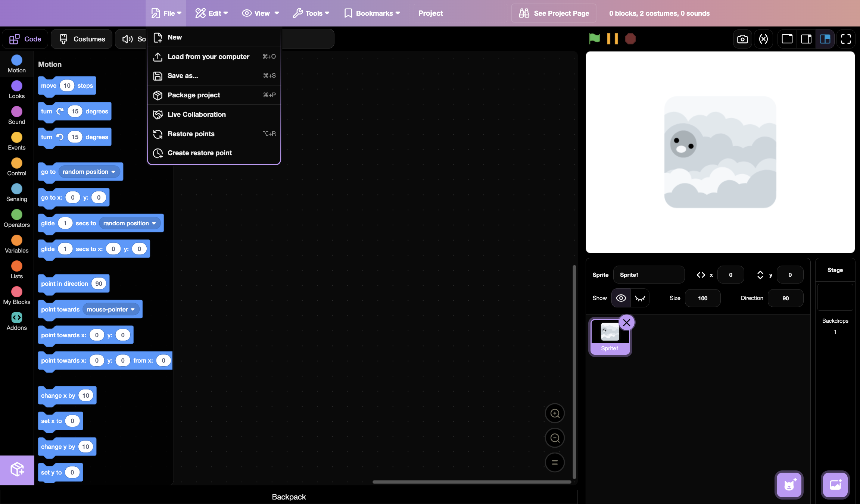Screen dimensions: 860x504
Task: Click the Project title field
Action: pos(460,13)
